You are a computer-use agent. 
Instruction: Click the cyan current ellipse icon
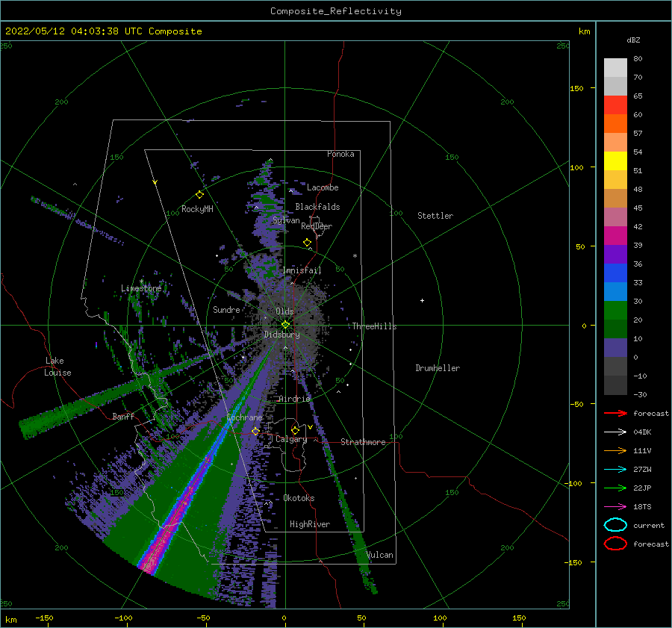click(x=615, y=525)
